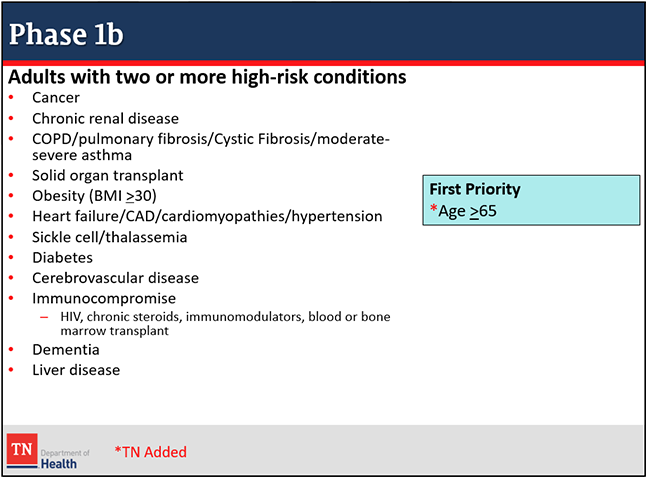Image resolution: width=648 pixels, height=479 pixels.
Task: Click the red TN square emblem
Action: point(22,449)
